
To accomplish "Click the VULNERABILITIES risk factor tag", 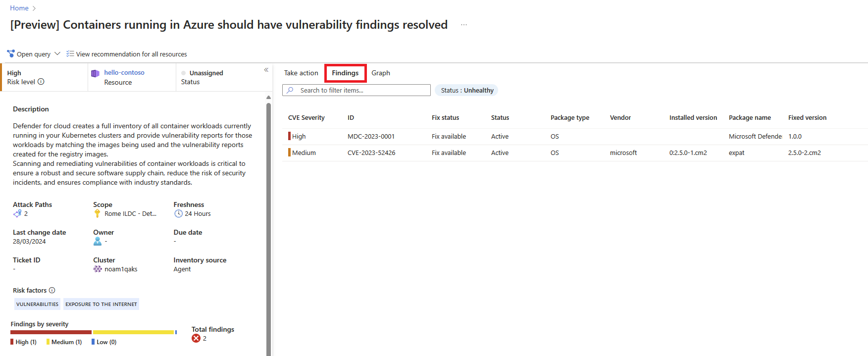I will pyautogui.click(x=37, y=304).
